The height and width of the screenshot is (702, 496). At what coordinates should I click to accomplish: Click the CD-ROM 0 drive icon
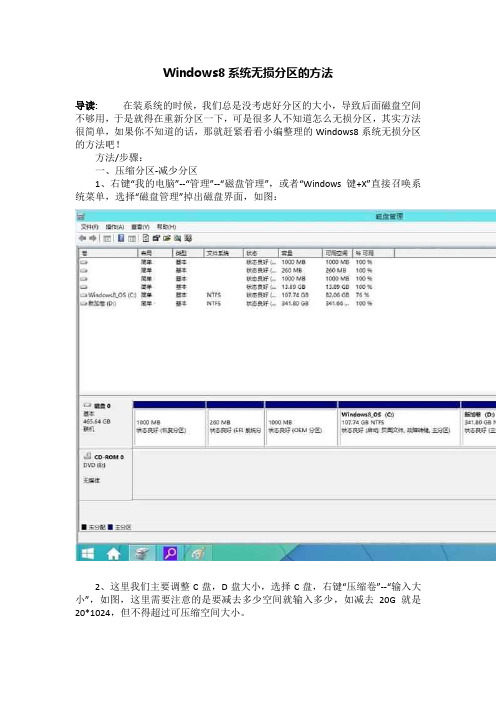[x=87, y=456]
